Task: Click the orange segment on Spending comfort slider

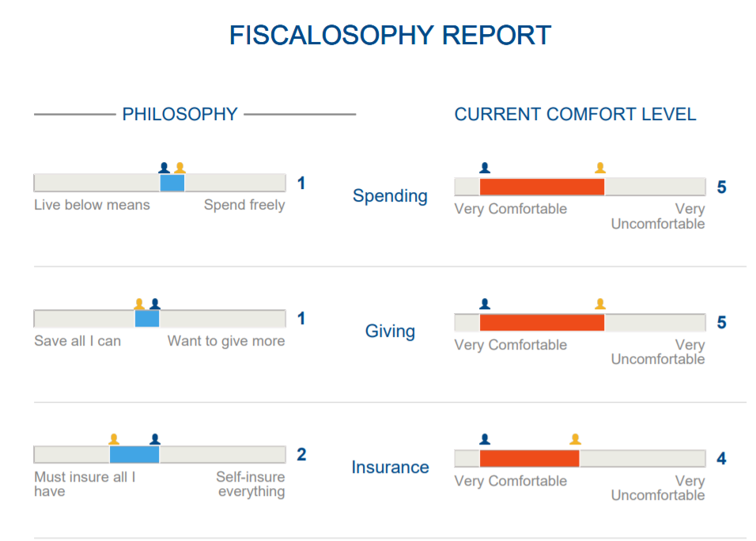Action: [x=542, y=187]
